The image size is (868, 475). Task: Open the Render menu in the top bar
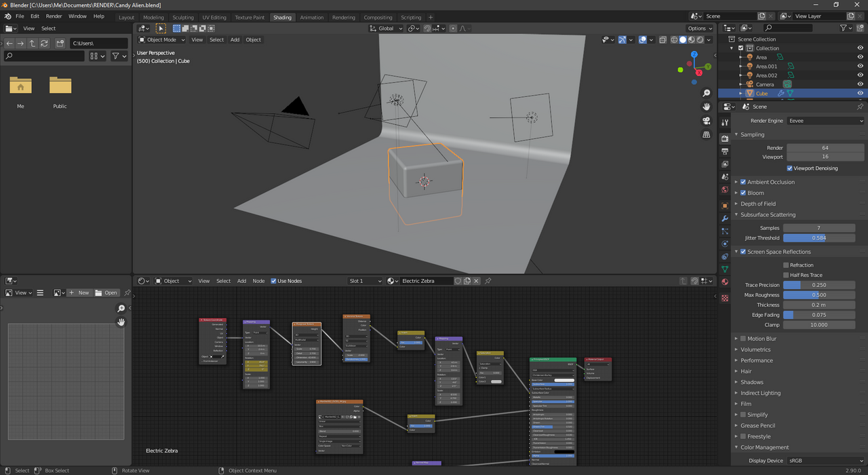(54, 16)
